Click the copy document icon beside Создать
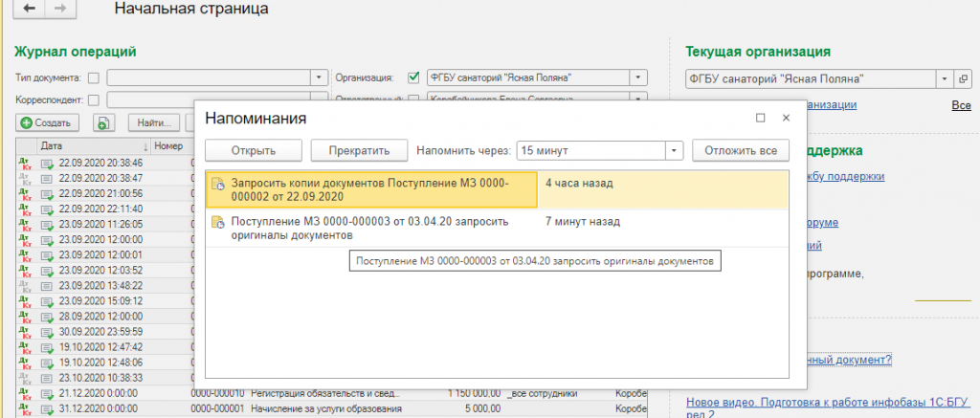 tap(104, 122)
